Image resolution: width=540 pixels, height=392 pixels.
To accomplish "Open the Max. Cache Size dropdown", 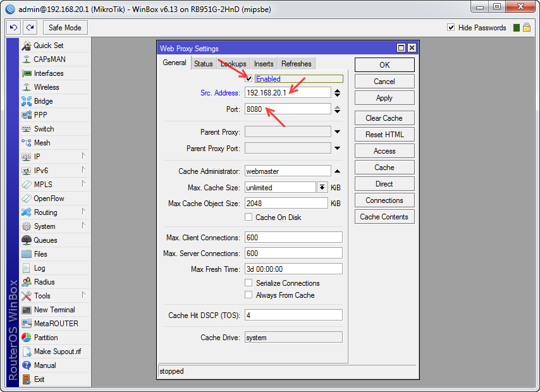I will [322, 187].
